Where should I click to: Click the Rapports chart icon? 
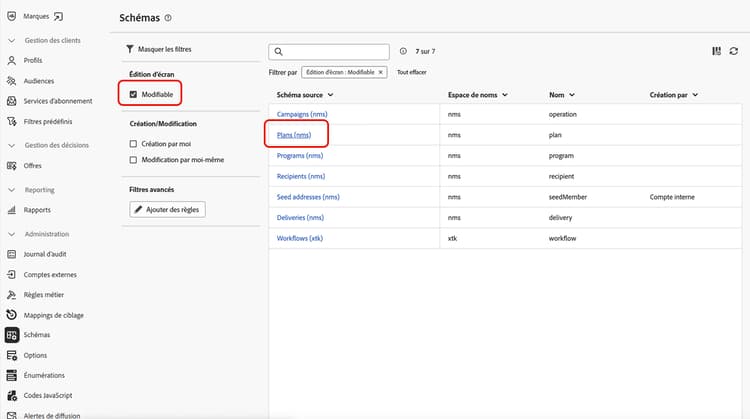12,210
